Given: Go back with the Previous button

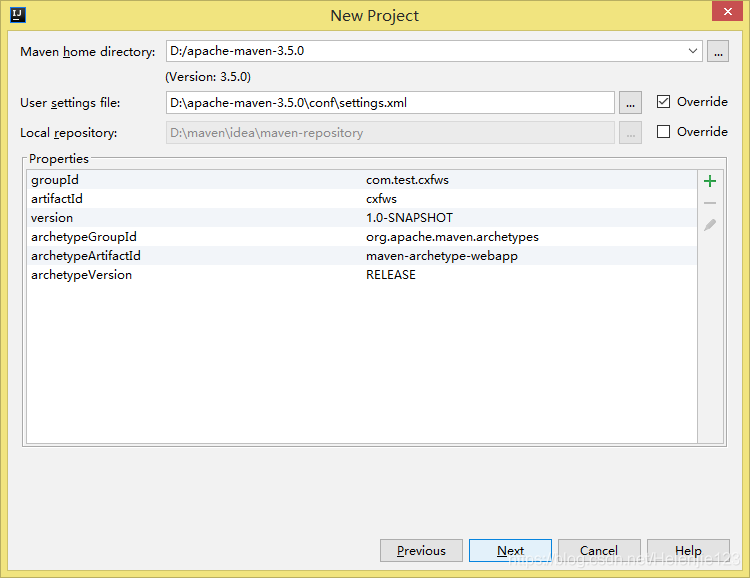Looking at the screenshot, I should click(421, 551).
